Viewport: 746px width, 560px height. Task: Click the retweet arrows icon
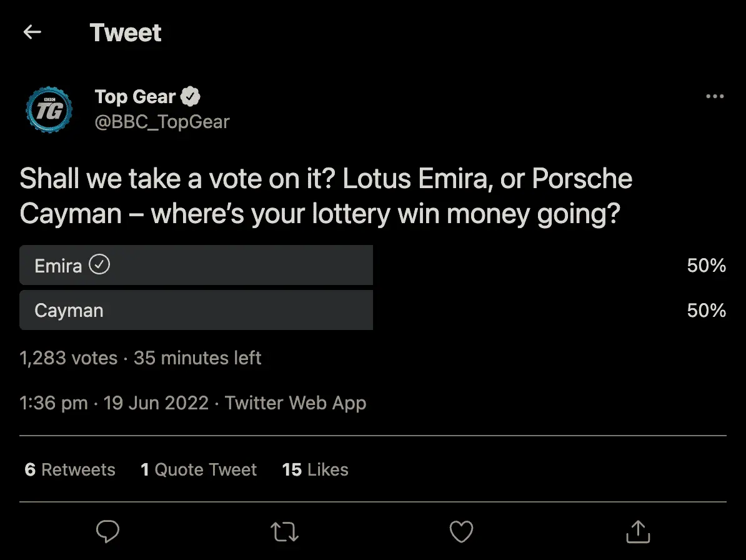(x=284, y=532)
